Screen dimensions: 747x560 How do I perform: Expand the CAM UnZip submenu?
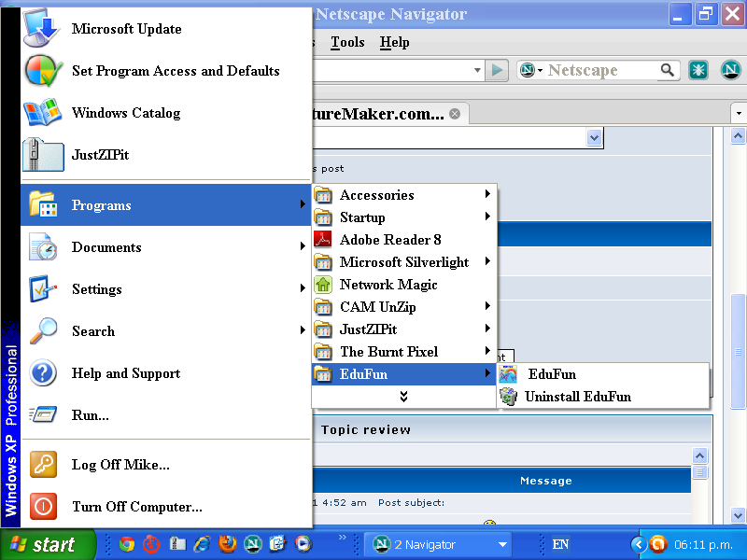pos(404,307)
